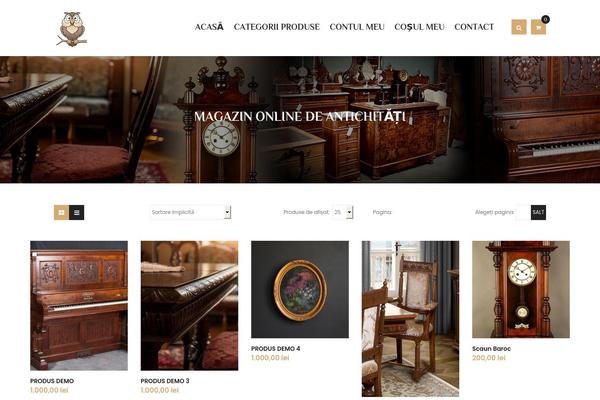Click the owl logo in header
The width and height of the screenshot is (600, 400).
pyautogui.click(x=72, y=29)
